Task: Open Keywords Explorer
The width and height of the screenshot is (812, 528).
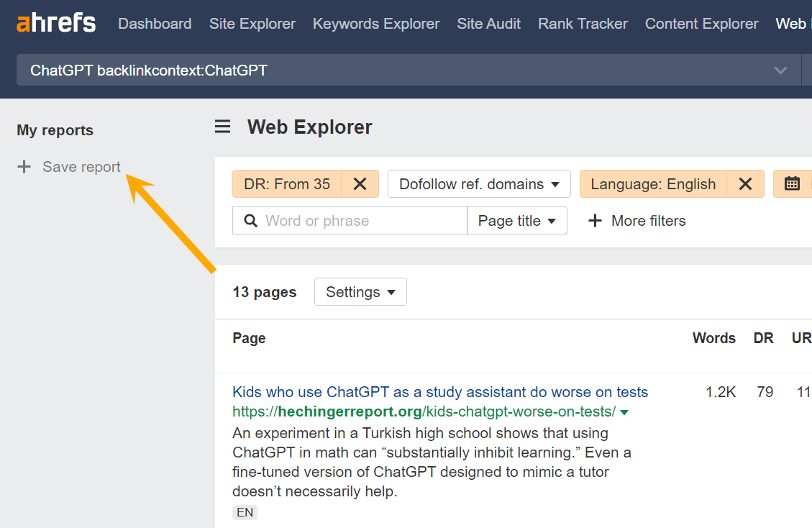Action: coord(375,24)
